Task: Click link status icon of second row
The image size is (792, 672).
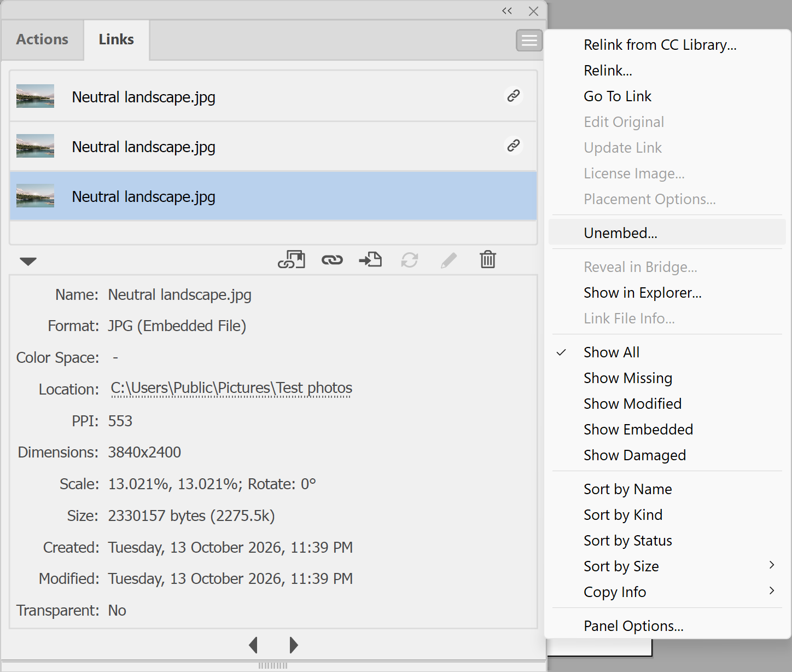Action: tap(513, 146)
